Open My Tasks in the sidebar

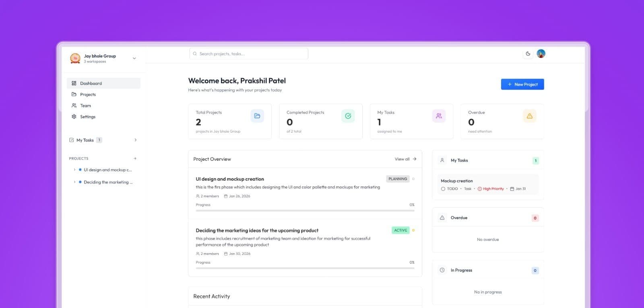pos(103,140)
